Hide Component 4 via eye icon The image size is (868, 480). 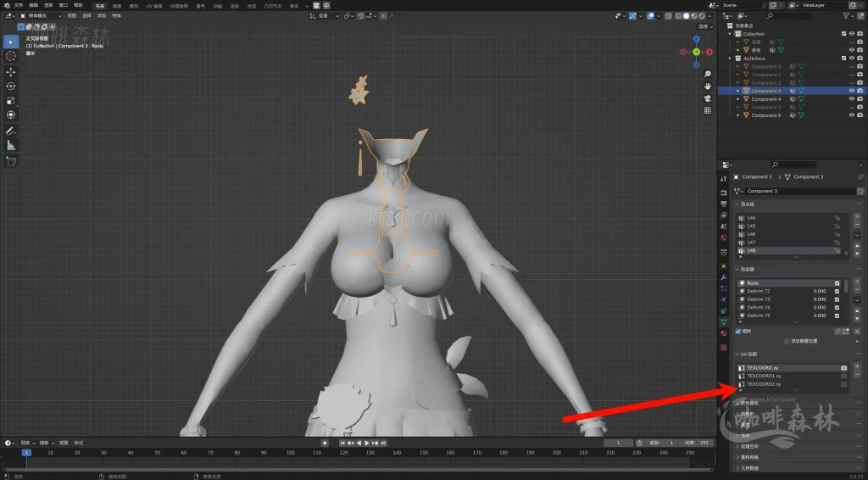[x=852, y=99]
